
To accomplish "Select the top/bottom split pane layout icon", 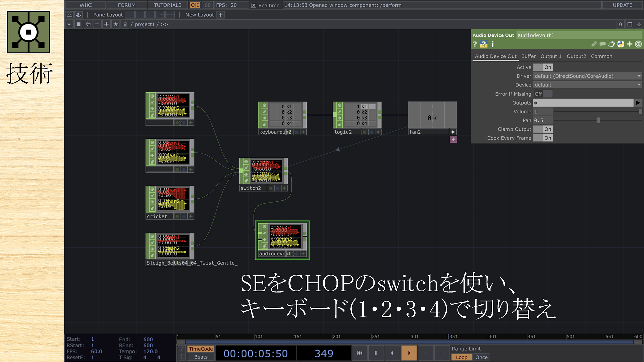I will coord(150,15).
